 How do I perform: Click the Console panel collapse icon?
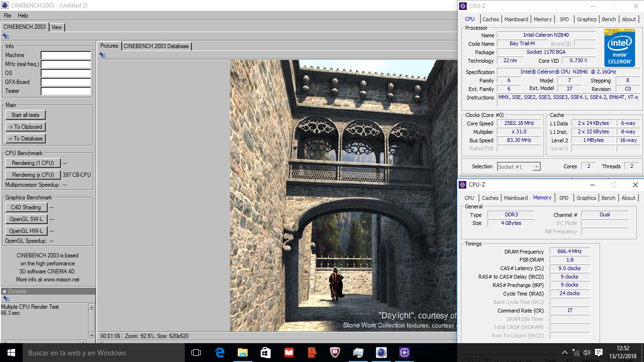(x=4, y=291)
